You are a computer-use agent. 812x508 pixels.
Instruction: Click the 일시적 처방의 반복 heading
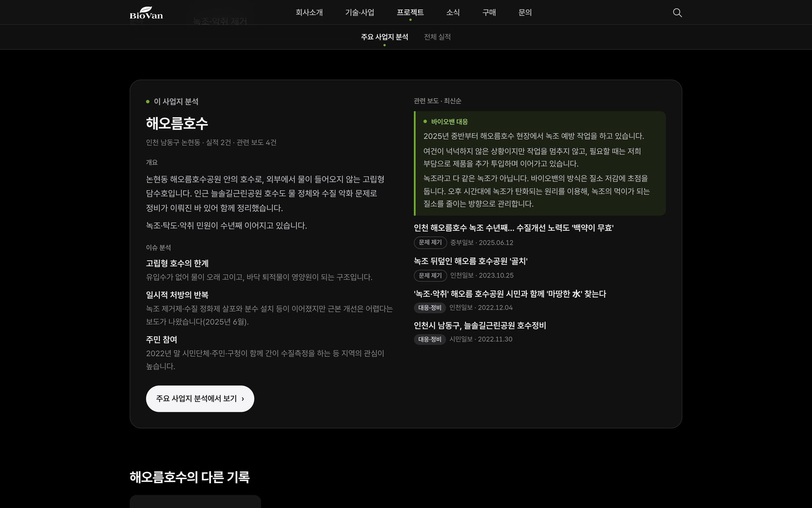(x=177, y=295)
